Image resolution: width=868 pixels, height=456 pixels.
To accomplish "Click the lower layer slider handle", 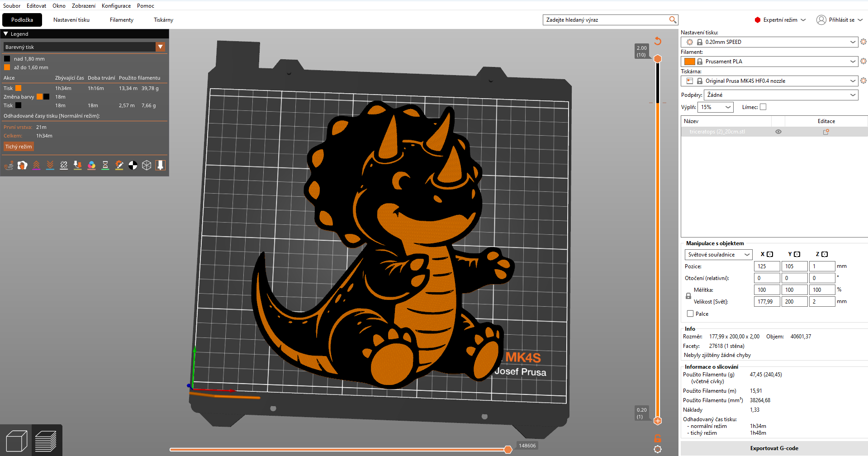I will pos(658,421).
